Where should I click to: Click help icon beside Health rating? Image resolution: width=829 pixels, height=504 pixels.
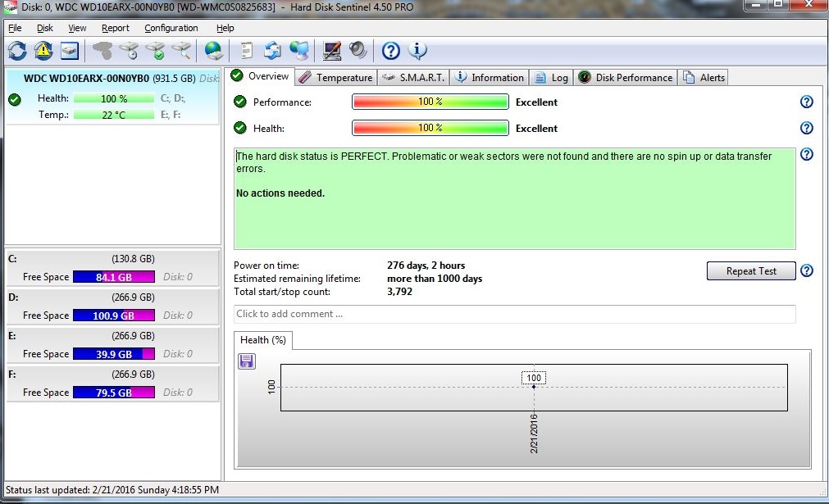tap(806, 128)
